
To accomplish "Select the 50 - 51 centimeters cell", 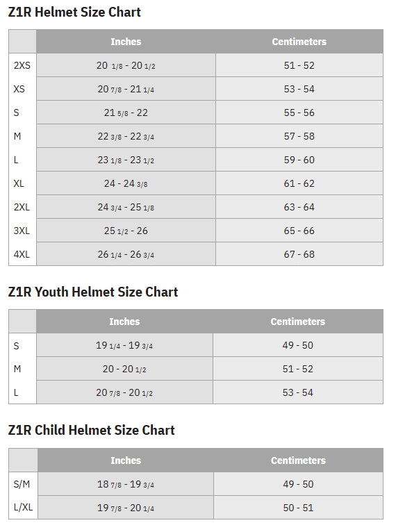I will click(x=298, y=508).
